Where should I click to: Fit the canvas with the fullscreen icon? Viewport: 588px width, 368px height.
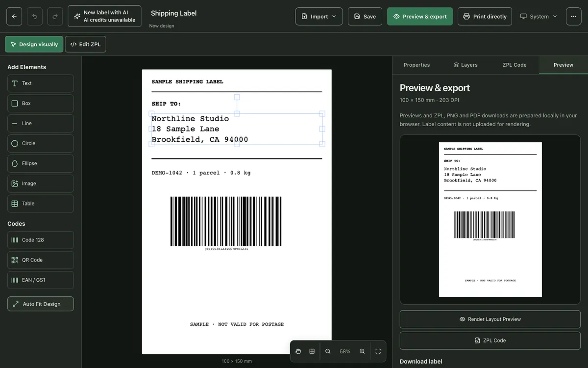coord(378,351)
